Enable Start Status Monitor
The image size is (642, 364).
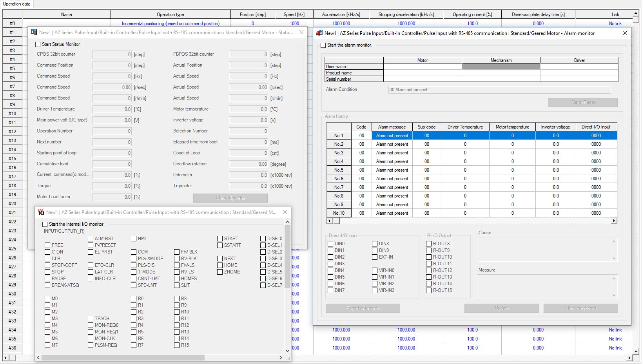(x=38, y=44)
